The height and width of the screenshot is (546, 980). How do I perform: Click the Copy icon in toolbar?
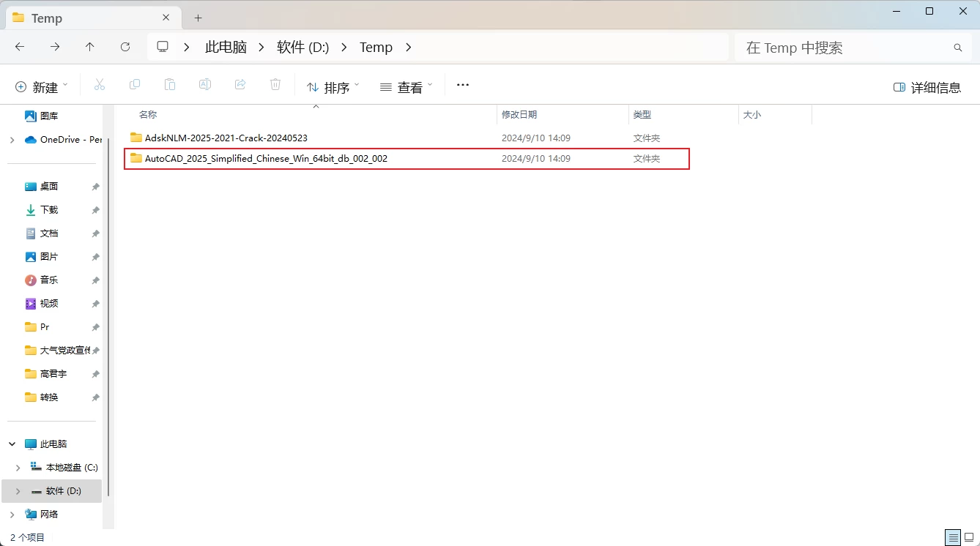(x=135, y=85)
